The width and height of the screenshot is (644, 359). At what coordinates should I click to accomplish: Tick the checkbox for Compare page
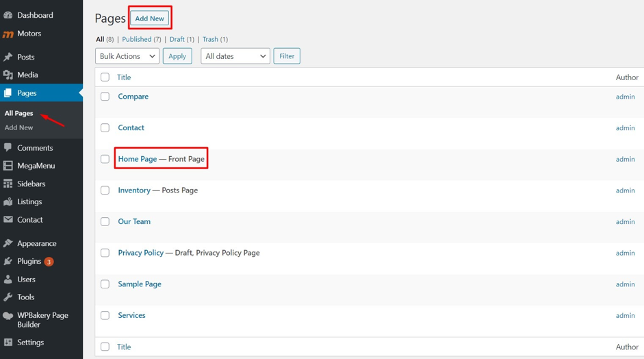[105, 97]
